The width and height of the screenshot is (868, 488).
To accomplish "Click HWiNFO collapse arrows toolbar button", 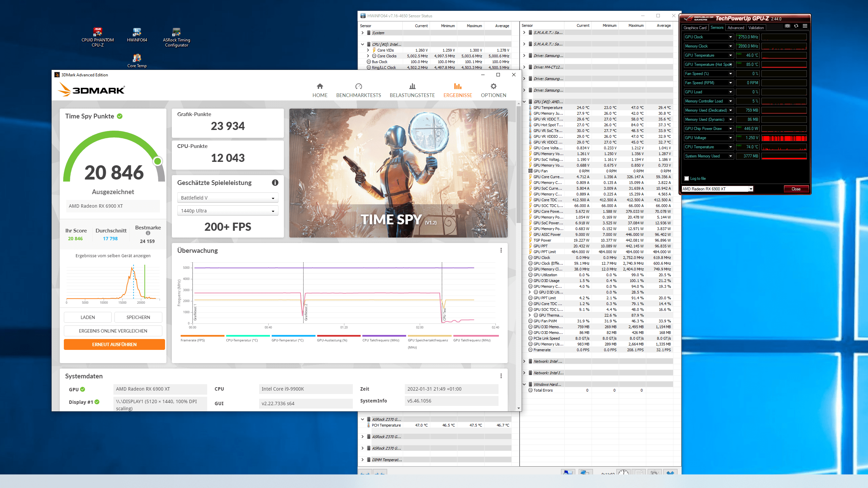I will [380, 472].
